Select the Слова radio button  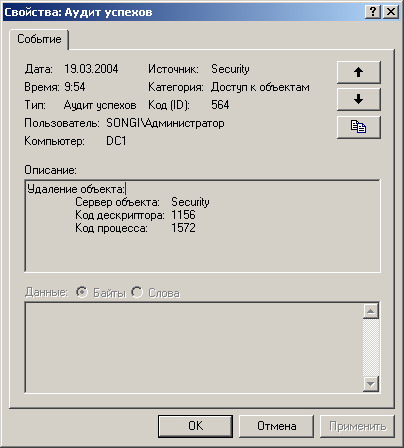click(x=137, y=292)
